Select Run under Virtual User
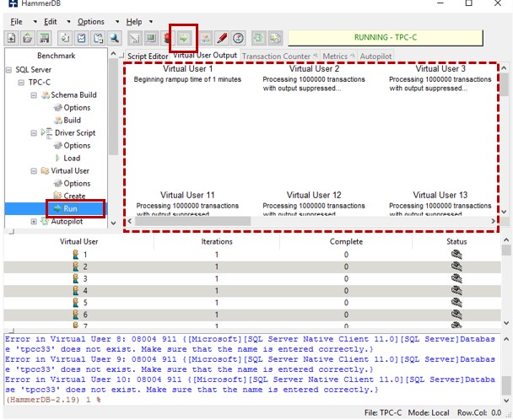The image size is (513, 420). point(71,208)
